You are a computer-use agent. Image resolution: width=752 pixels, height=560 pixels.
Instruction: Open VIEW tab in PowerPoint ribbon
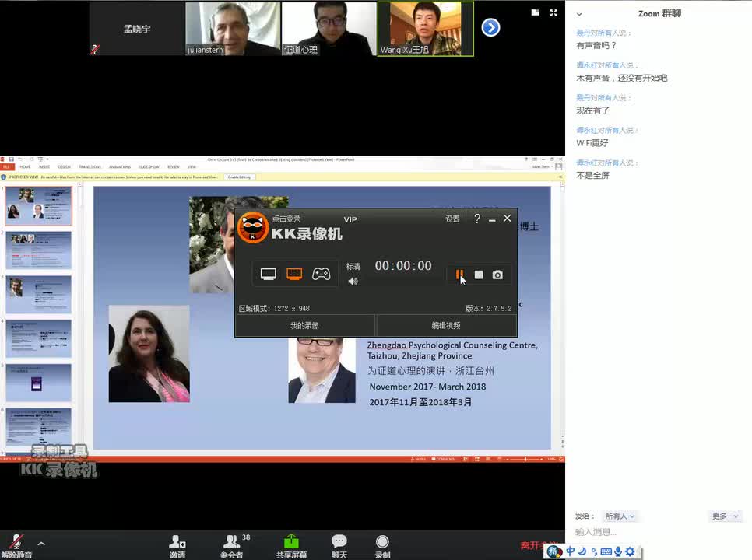192,166
